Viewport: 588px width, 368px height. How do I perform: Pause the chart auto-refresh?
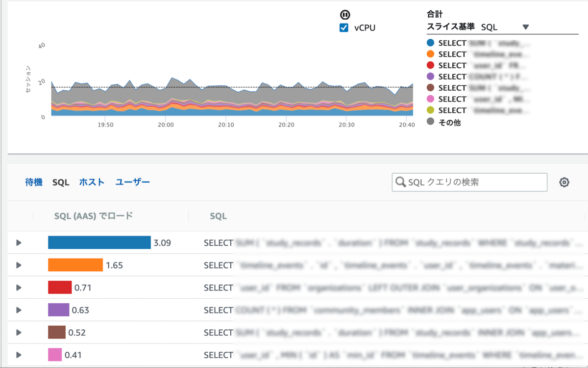345,15
